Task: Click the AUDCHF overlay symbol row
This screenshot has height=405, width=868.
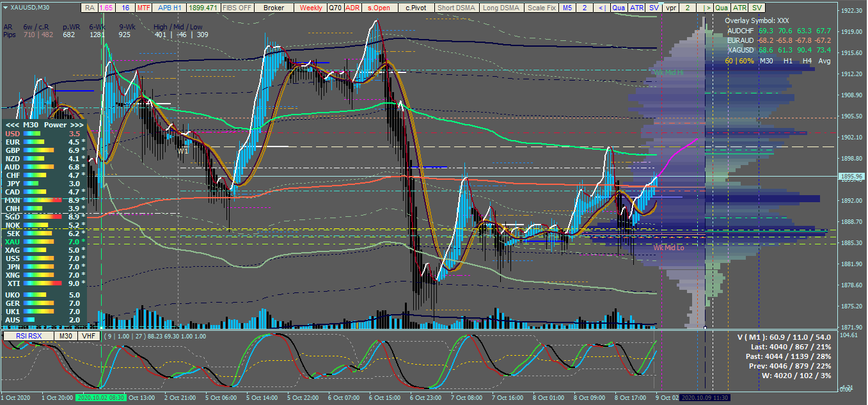Action: pos(779,31)
